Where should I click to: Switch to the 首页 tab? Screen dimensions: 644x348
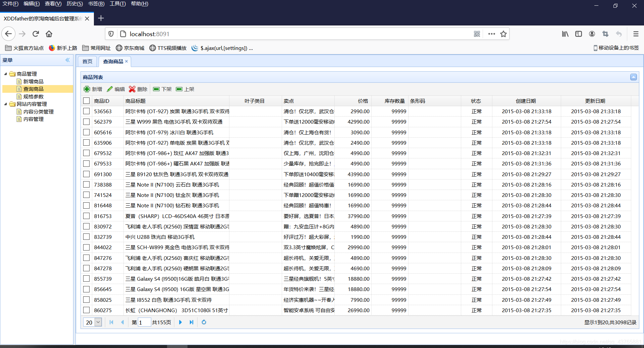coord(87,61)
